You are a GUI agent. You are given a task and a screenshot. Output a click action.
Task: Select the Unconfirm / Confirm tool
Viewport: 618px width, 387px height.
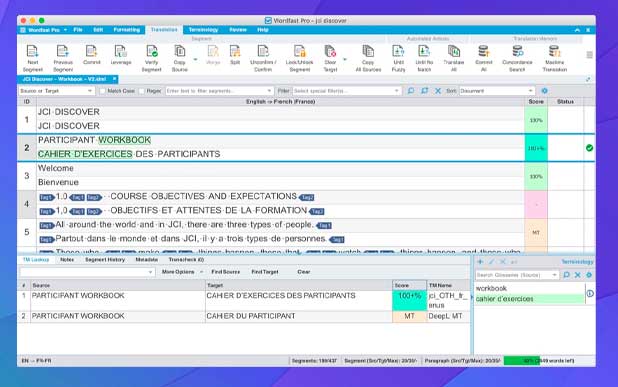click(263, 58)
